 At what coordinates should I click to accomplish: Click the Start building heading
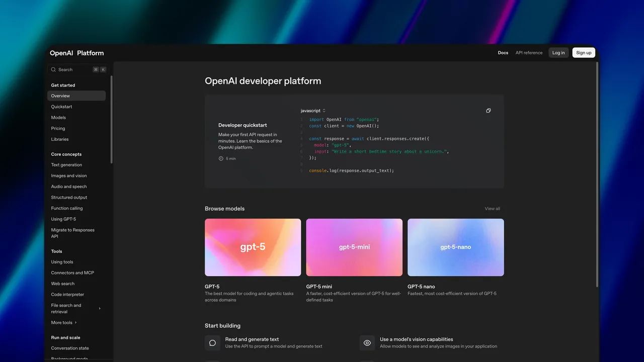pos(222,326)
